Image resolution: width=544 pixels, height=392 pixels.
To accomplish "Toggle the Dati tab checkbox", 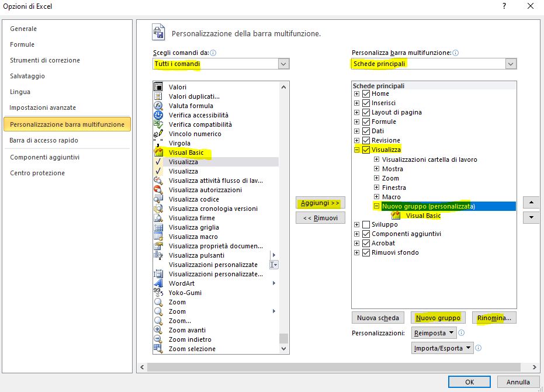I will tap(366, 131).
